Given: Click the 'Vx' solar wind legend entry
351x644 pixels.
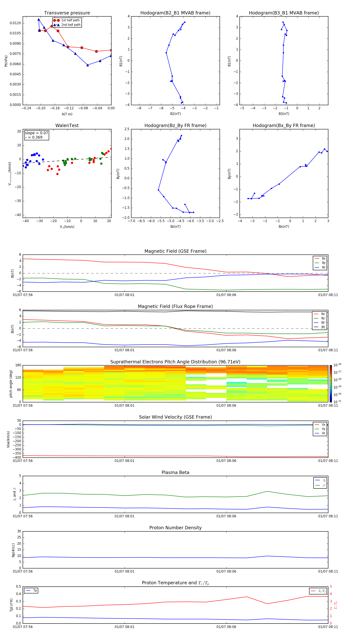Looking at the screenshot, I should 320,424.
